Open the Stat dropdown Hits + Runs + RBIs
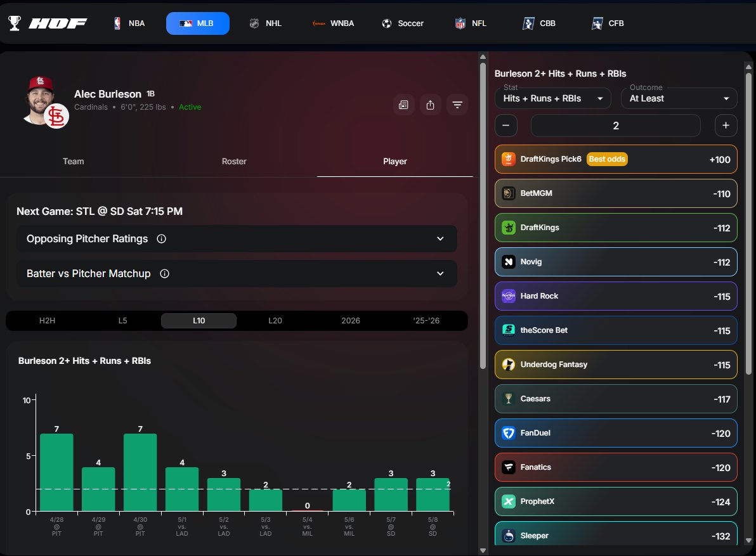 coord(553,98)
